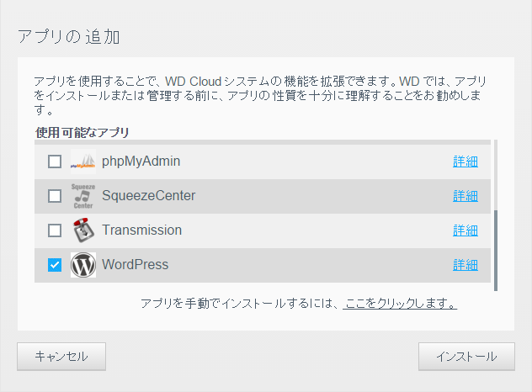Screen dimensions: 532x392
Task: Click the phpMyAdmin app icon
Action: pos(82,162)
